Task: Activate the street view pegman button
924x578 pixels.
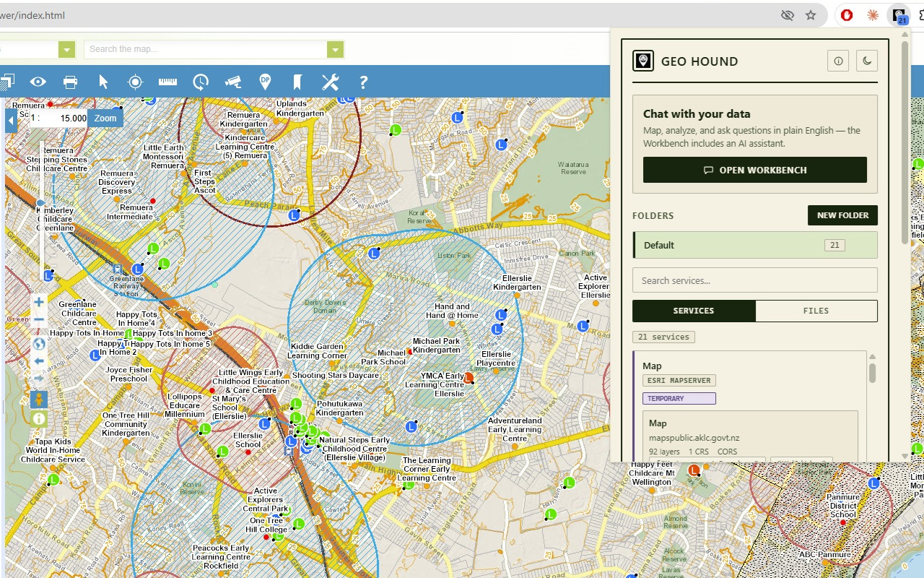Action: click(39, 400)
